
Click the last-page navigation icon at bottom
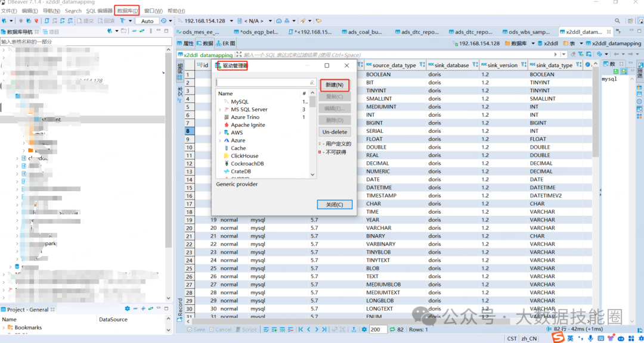(324, 329)
